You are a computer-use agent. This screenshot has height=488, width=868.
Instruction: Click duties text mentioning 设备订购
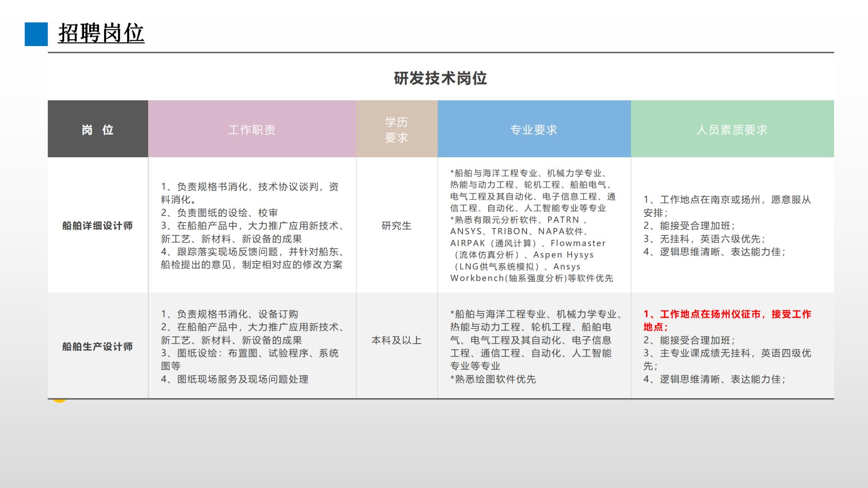(x=230, y=314)
